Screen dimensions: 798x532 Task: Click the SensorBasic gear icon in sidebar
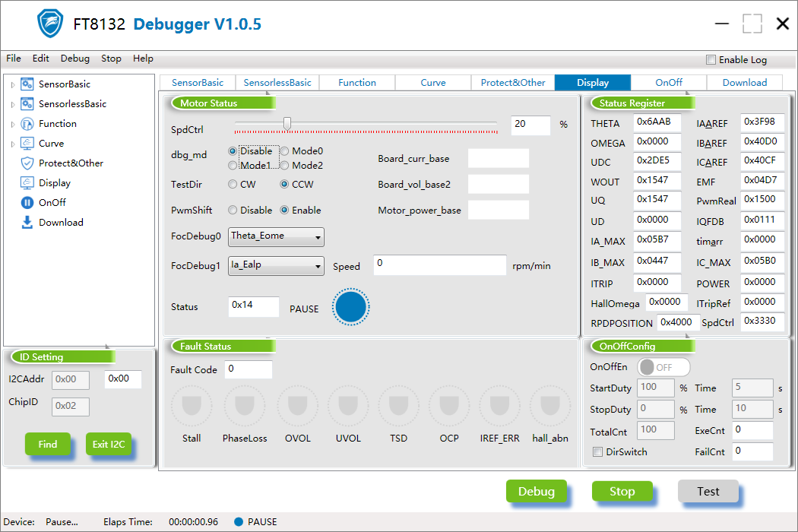27,84
